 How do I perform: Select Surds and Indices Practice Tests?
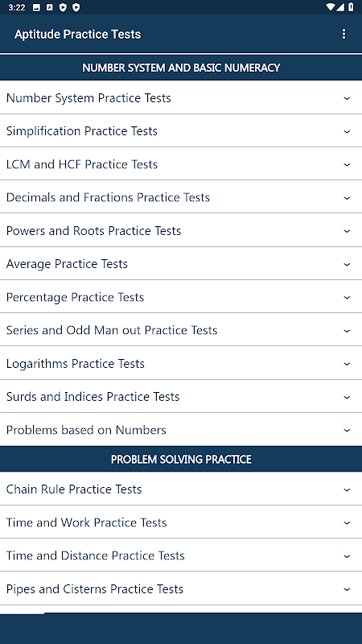181,397
